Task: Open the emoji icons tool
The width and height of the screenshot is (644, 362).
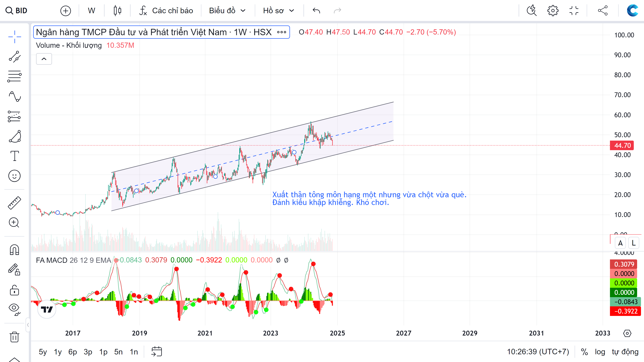Action: (x=14, y=176)
